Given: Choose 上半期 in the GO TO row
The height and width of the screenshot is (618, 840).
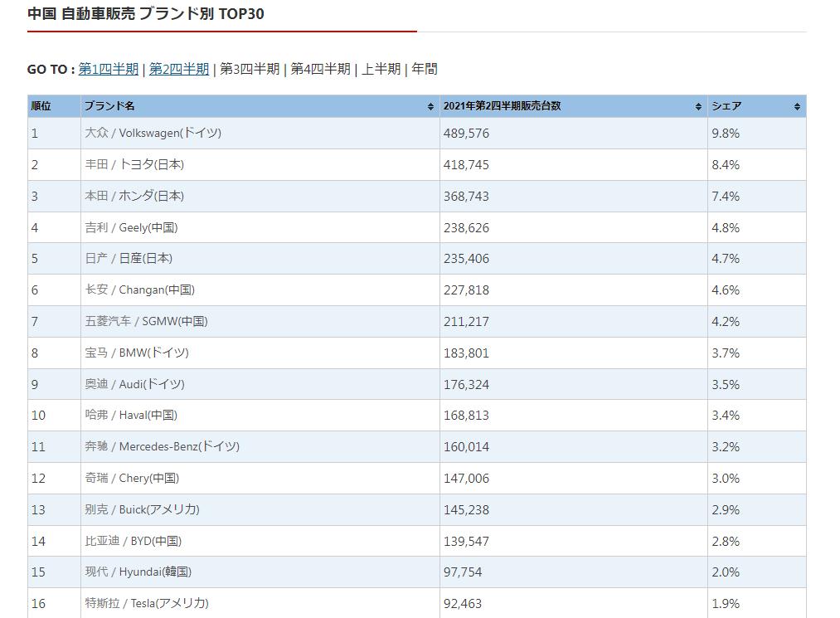Looking at the screenshot, I should click(381, 69).
